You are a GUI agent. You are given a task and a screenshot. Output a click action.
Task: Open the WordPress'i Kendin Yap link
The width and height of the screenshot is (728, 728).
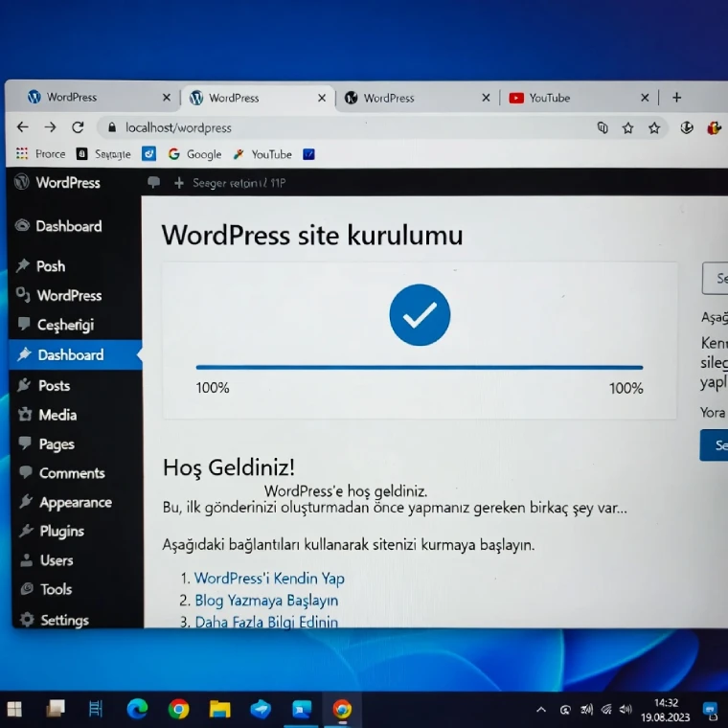click(x=269, y=578)
